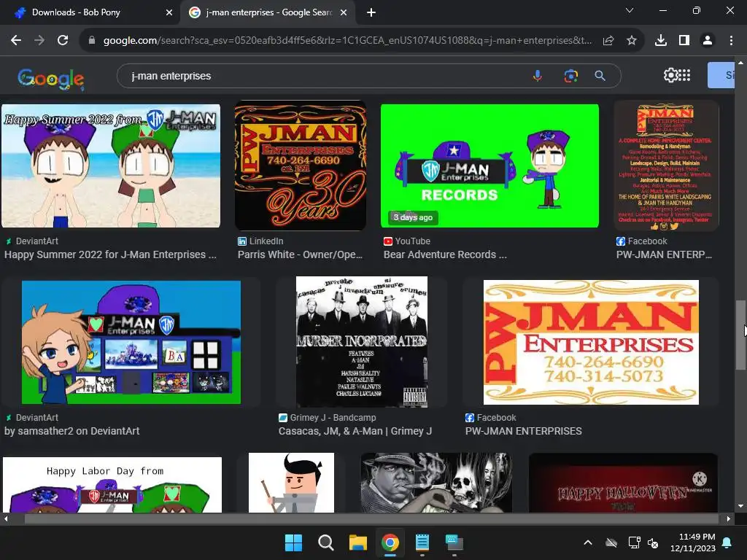Reload the current page
Viewport: 747px width, 560px height.
(63, 41)
